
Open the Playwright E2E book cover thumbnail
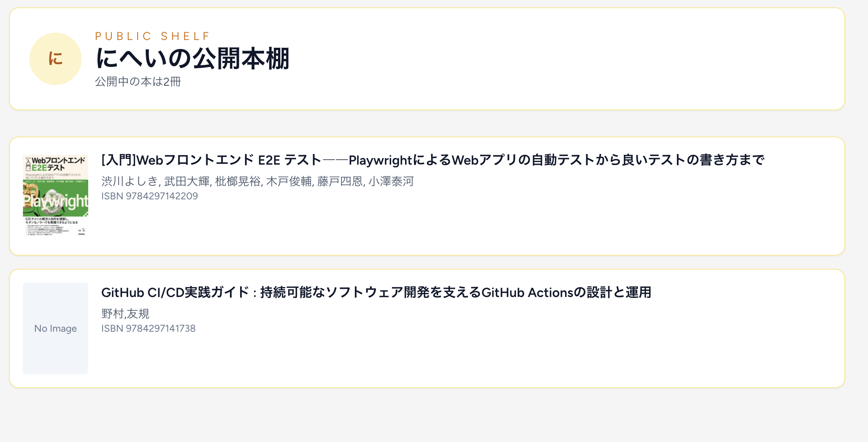[55, 195]
